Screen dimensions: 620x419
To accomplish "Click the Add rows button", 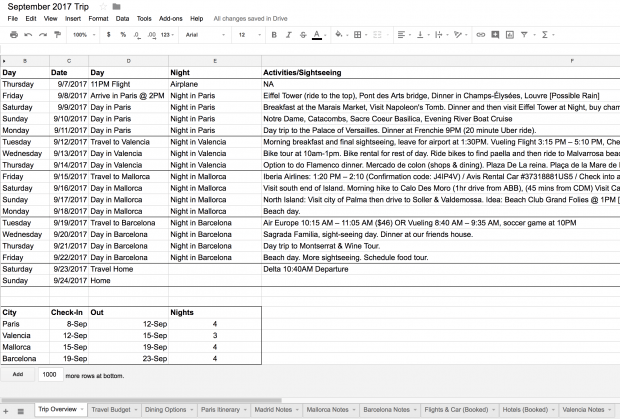I will click(17, 374).
